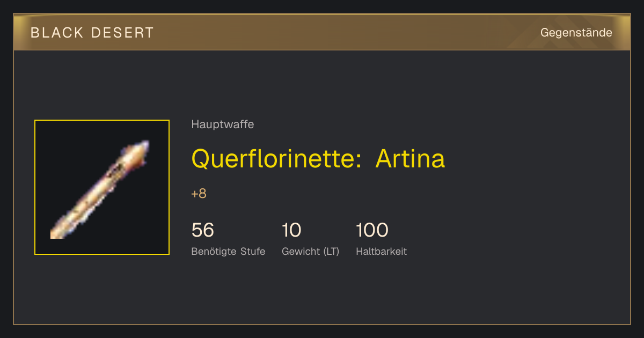Click the Benötigte Stufe label
644x338 pixels.
pyautogui.click(x=228, y=251)
